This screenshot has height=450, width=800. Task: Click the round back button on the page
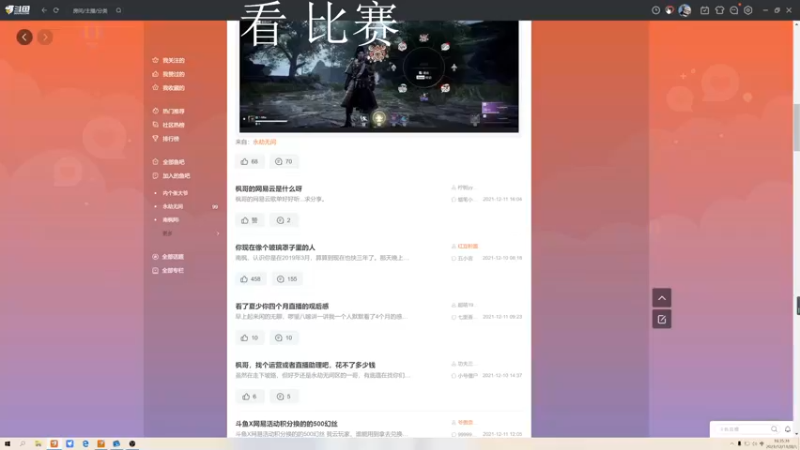[24, 37]
